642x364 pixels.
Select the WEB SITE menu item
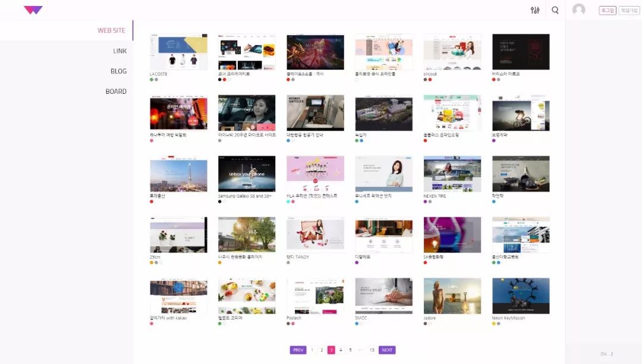111,30
